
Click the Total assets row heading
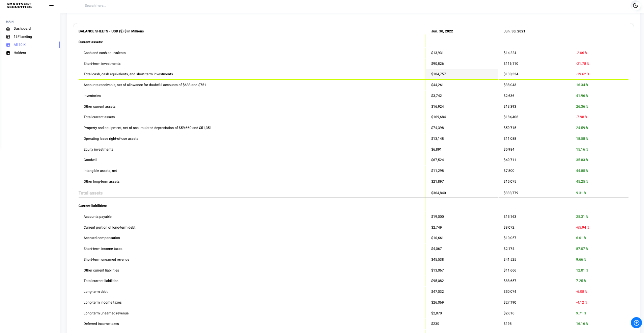(x=90, y=193)
